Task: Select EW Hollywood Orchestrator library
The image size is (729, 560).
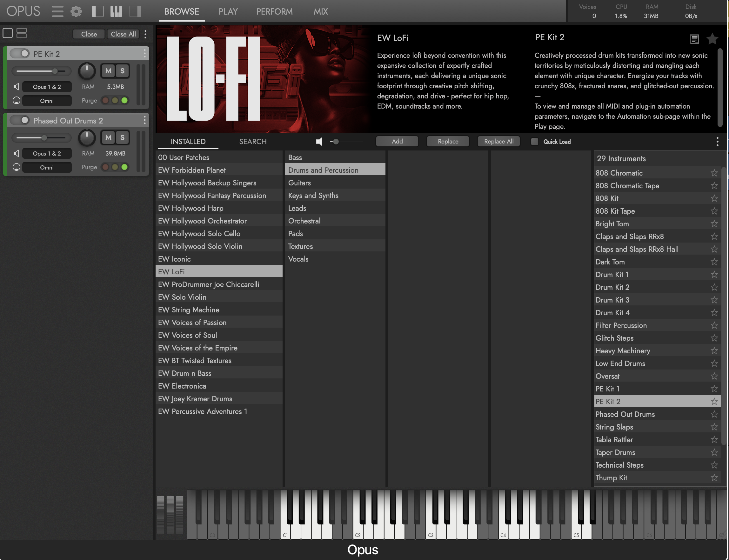Action: [x=219, y=221]
